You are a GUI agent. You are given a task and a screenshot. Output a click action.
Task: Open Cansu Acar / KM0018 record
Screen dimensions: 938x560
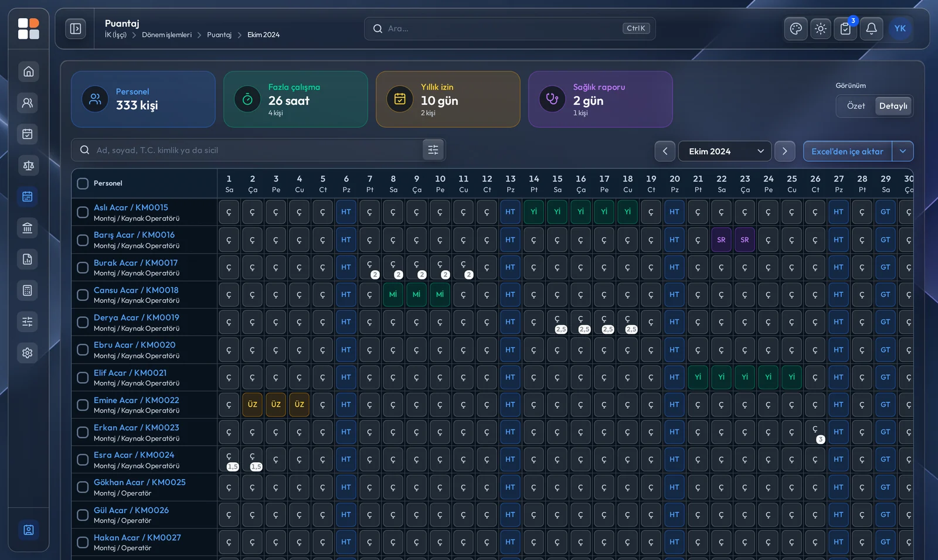(136, 290)
